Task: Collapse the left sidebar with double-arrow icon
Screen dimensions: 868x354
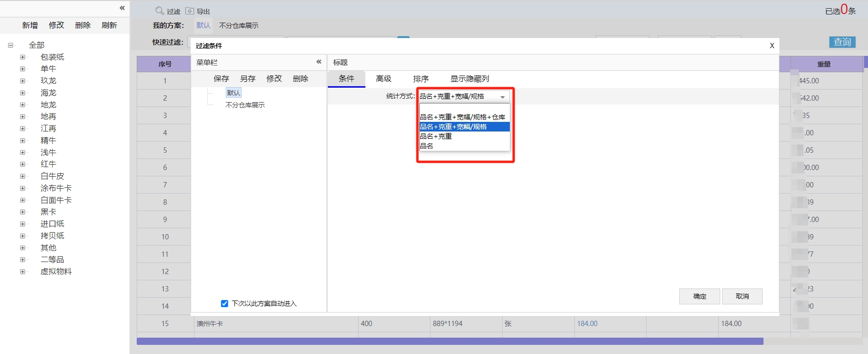Action: [122, 8]
